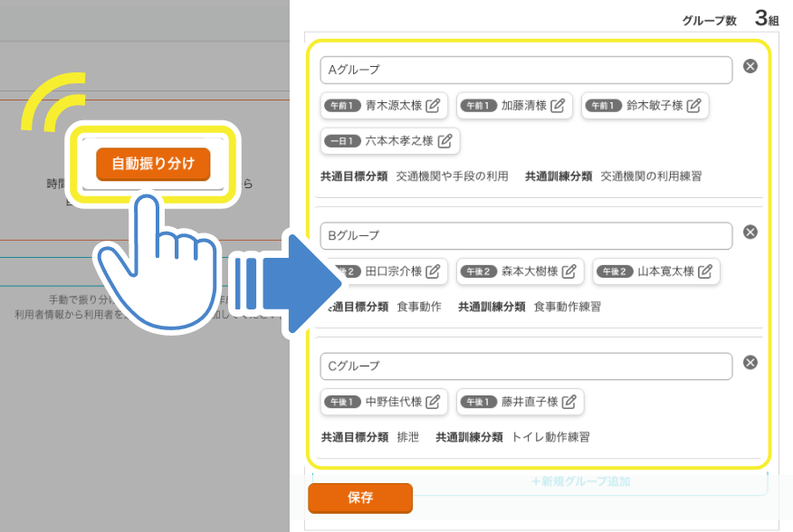Click the text 交通機関や手段の利用
The width and height of the screenshot is (793, 532).
click(452, 176)
